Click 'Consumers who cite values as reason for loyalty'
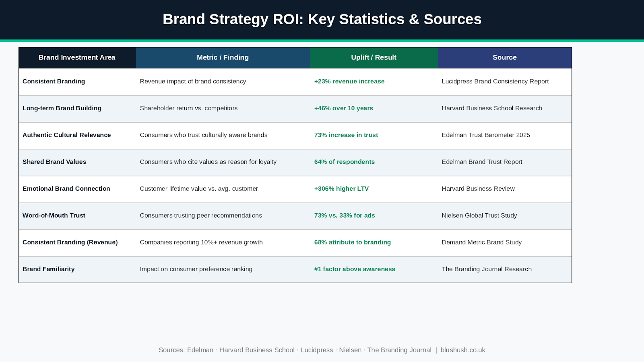 (x=208, y=162)
